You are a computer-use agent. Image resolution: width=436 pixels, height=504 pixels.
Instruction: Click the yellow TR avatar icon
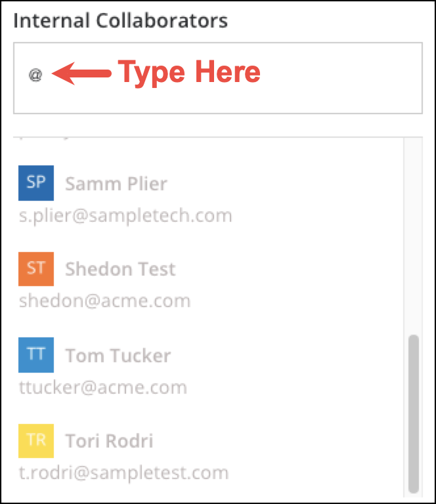pos(36,440)
